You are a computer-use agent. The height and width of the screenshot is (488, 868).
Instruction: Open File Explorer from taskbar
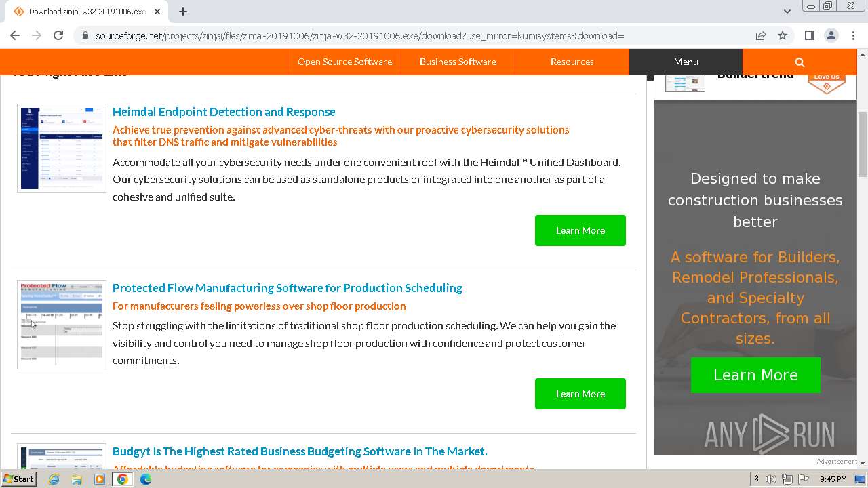point(77,479)
